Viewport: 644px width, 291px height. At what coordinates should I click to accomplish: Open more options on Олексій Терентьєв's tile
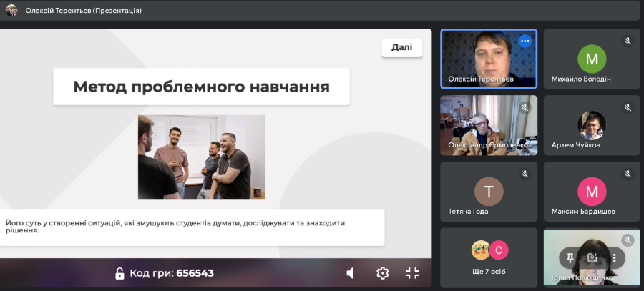pyautogui.click(x=525, y=41)
